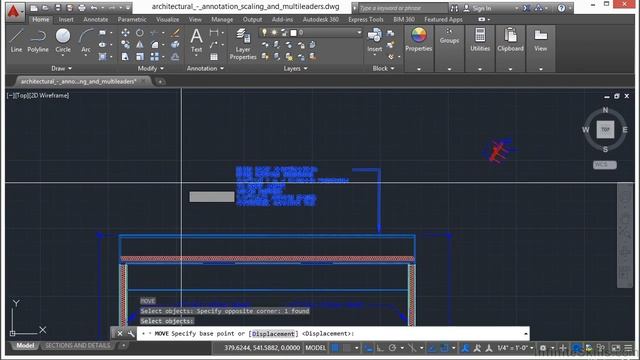This screenshot has width=640, height=360.
Task: Open Layer Properties manager
Action: click(243, 44)
